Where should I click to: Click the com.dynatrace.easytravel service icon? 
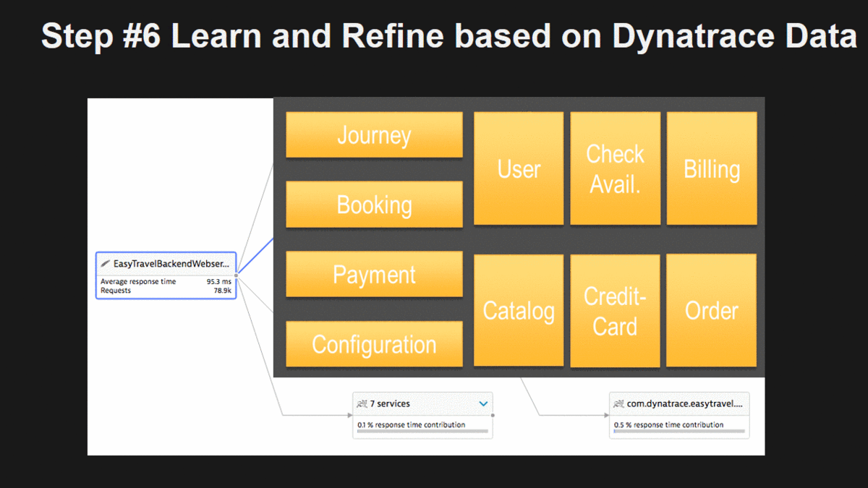pos(618,404)
